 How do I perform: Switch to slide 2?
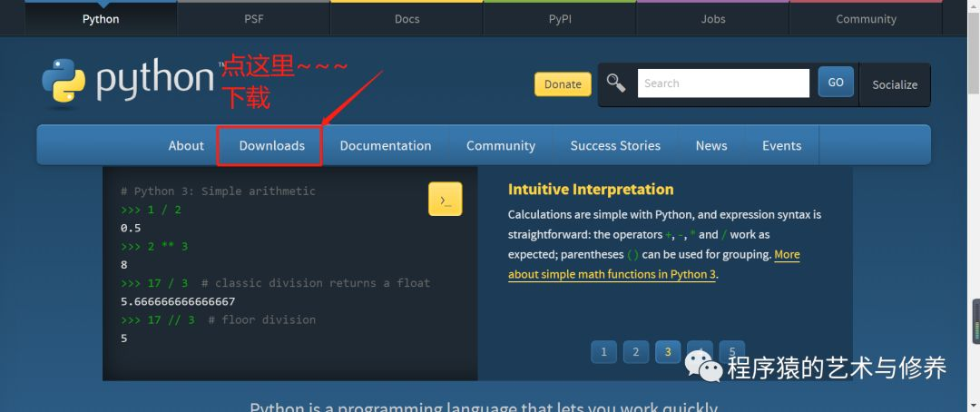tap(635, 352)
